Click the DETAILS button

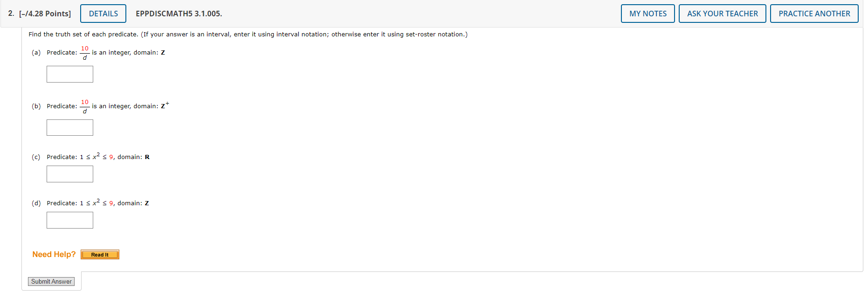pyautogui.click(x=103, y=14)
